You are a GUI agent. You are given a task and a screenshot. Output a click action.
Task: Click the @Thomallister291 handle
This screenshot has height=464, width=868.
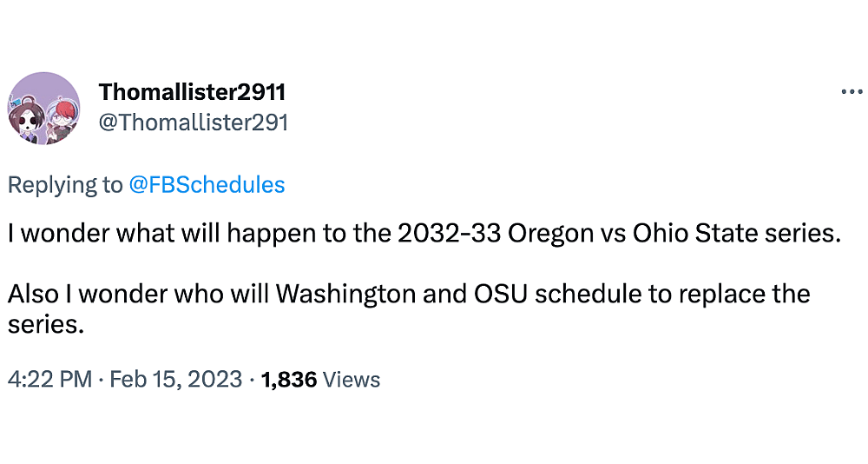pyautogui.click(x=194, y=123)
